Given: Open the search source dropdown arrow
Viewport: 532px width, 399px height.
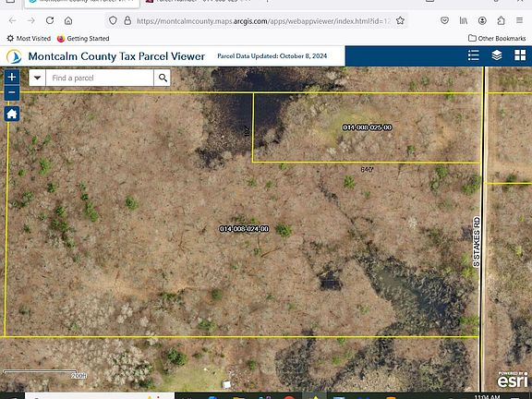Looking at the screenshot, I should [37, 78].
